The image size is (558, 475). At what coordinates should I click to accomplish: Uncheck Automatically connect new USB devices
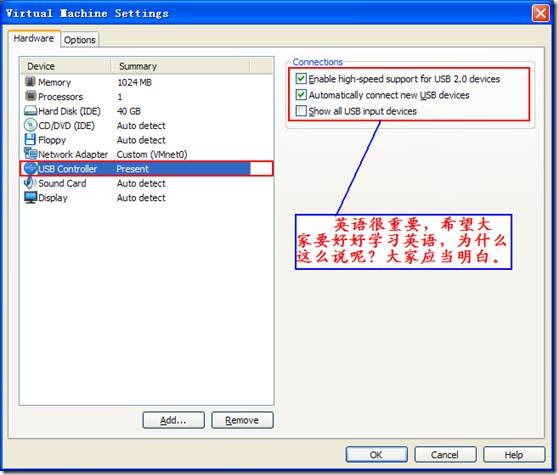(x=301, y=95)
